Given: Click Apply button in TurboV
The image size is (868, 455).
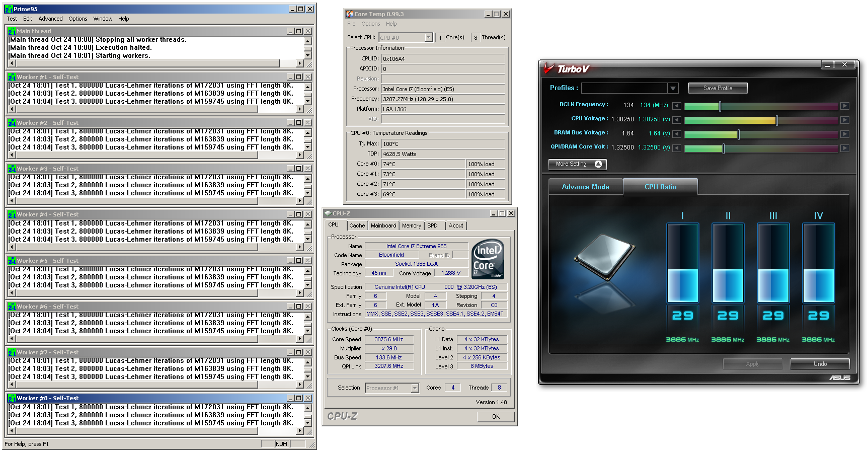Looking at the screenshot, I should (x=752, y=364).
